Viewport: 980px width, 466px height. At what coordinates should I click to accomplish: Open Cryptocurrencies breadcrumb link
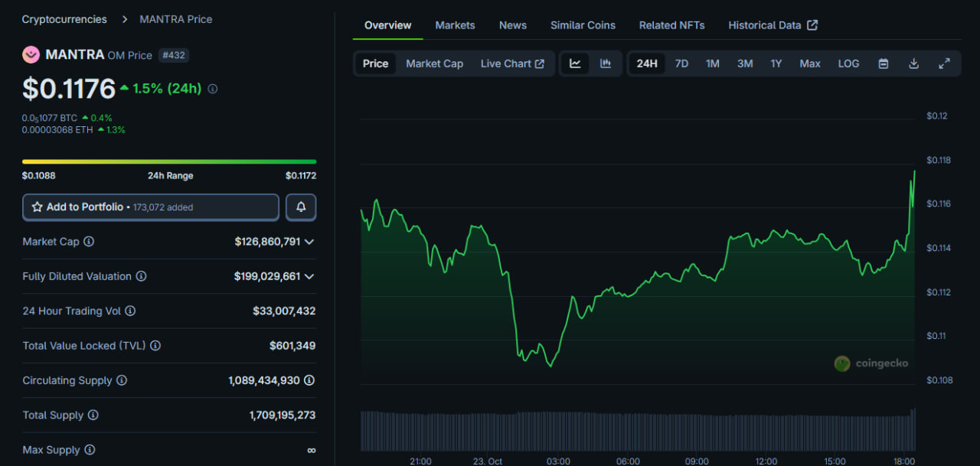(64, 19)
